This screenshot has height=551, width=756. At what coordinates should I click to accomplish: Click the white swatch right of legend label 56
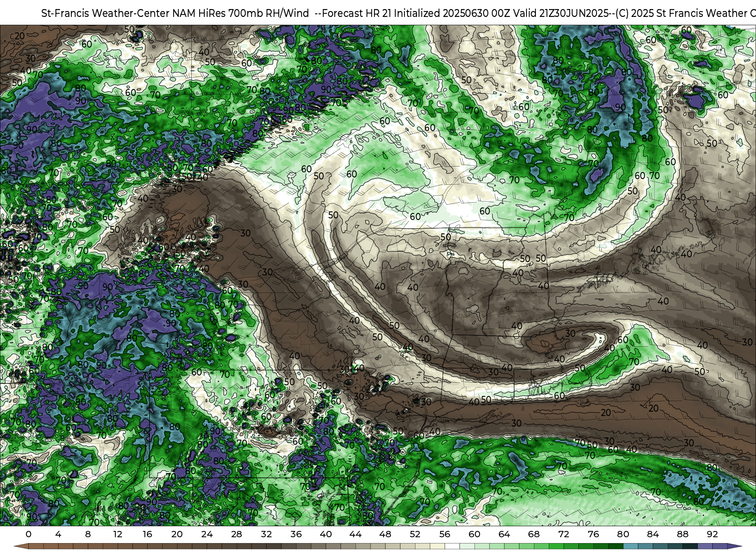pos(452,546)
